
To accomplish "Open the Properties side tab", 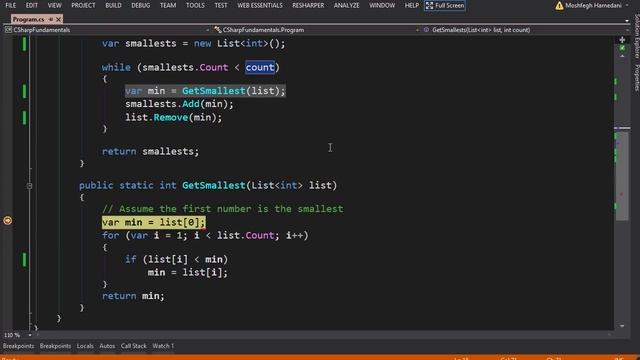I will [x=636, y=78].
